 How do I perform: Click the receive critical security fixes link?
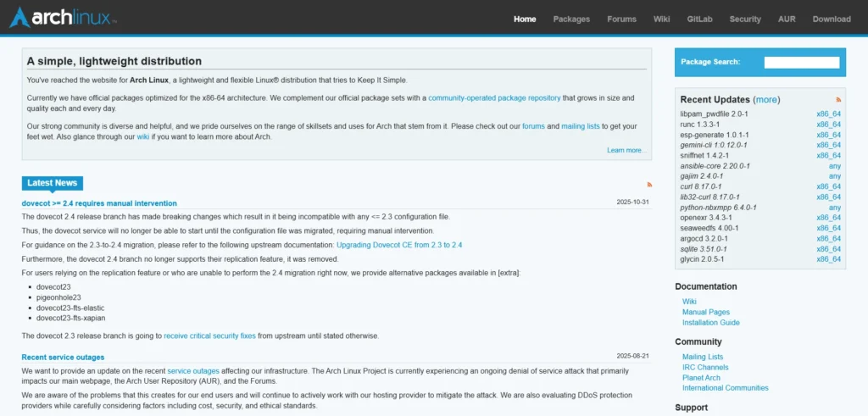pyautogui.click(x=209, y=336)
